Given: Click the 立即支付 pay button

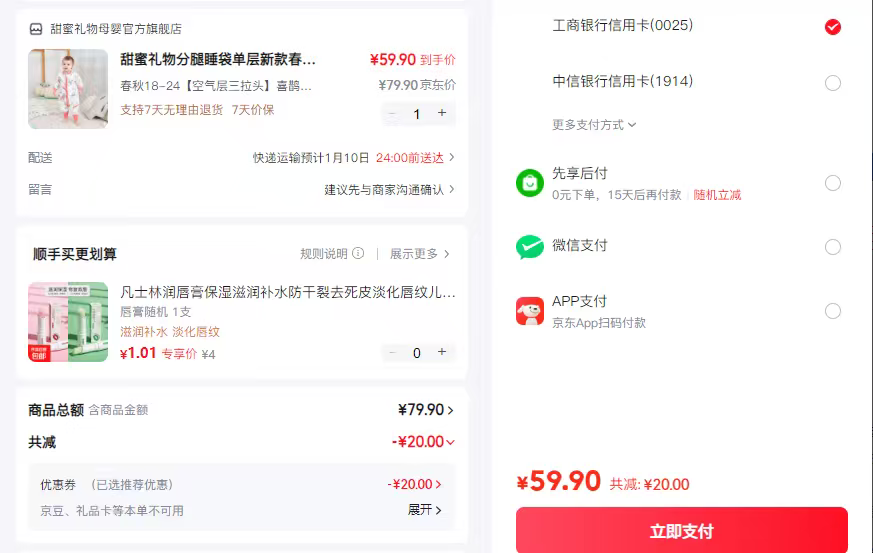Looking at the screenshot, I should pyautogui.click(x=681, y=530).
